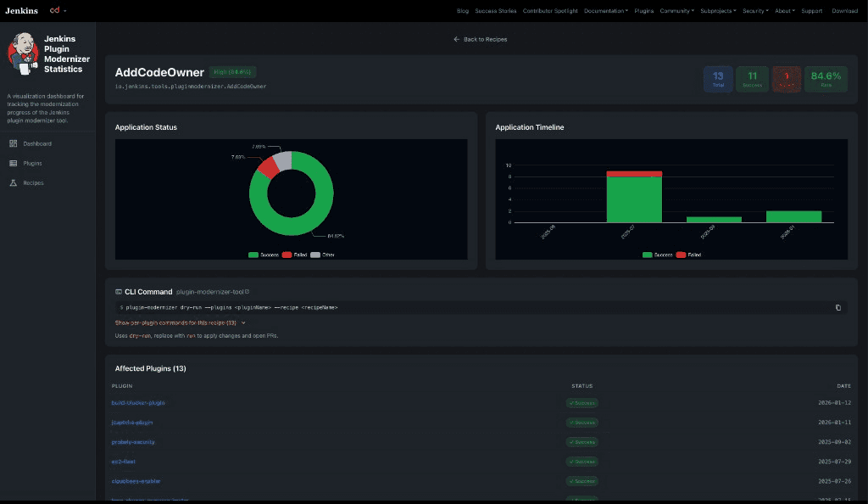Click the date 2025-07-29
Viewport: 868px width, 504px height.
pyautogui.click(x=834, y=462)
